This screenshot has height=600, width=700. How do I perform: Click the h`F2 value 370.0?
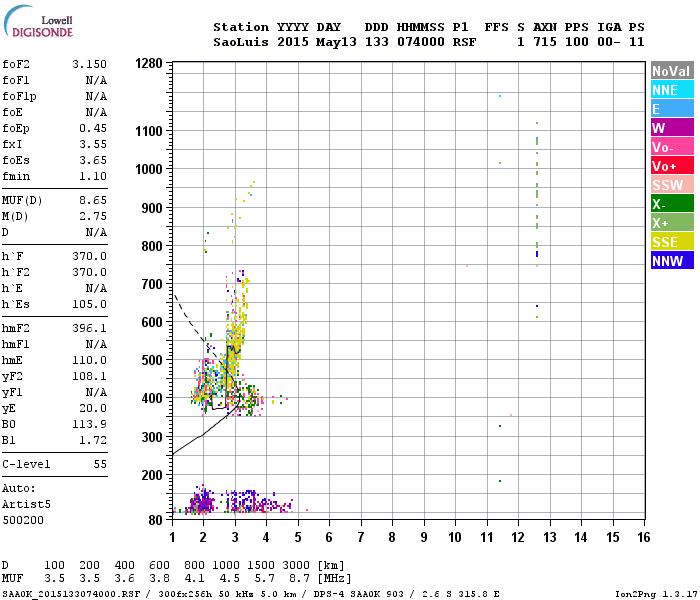click(90, 272)
